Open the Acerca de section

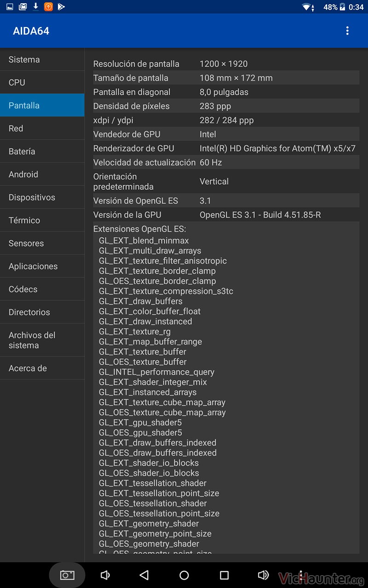[42, 368]
